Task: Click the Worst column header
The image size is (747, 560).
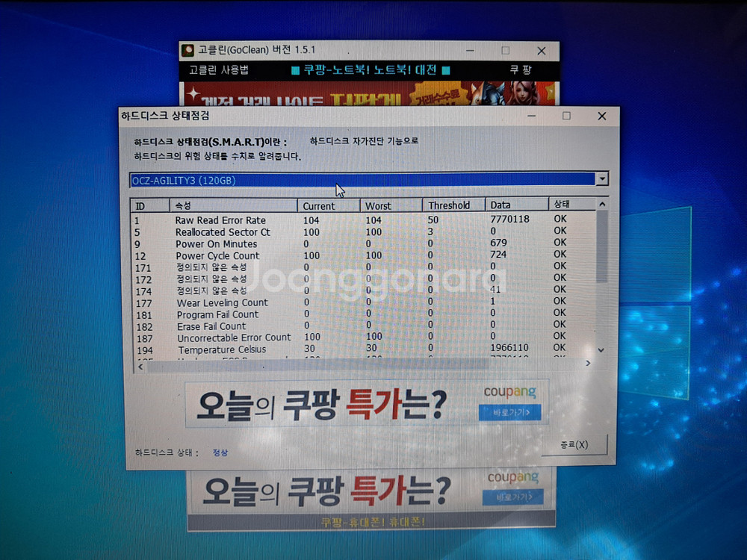Action: [391, 206]
